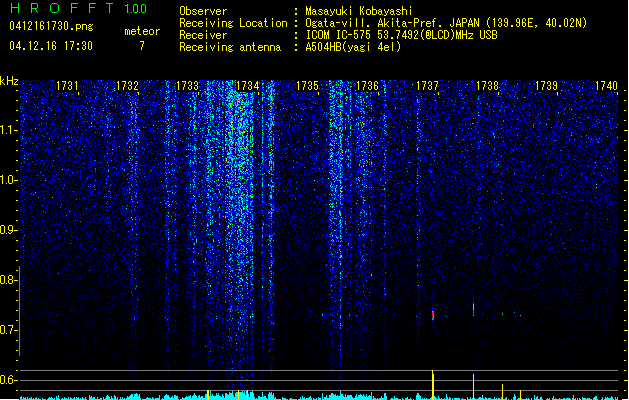Screen dimensions: 629x400
Task: Click the 1.1 kHz axis label
Action: pyautogui.click(x=8, y=130)
